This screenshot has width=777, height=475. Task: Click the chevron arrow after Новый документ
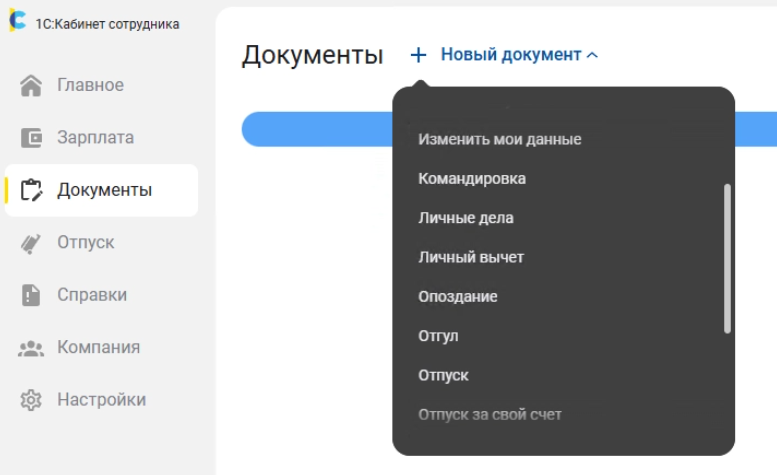pos(592,56)
